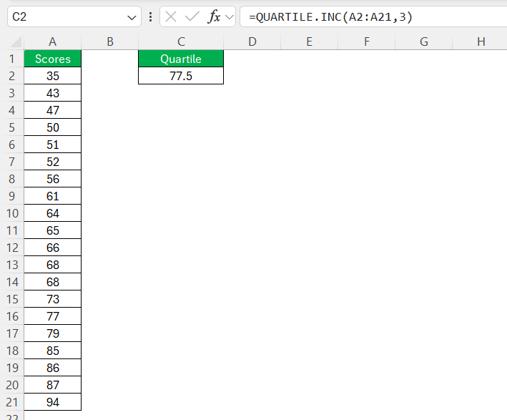Expand the dropdown next to fx
The width and height of the screenshot is (507, 420).
[x=230, y=17]
